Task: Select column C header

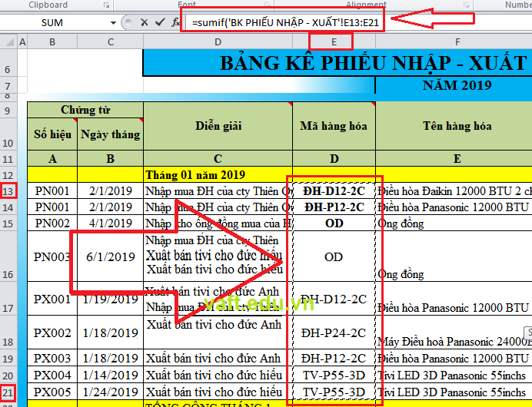Action: (111, 42)
